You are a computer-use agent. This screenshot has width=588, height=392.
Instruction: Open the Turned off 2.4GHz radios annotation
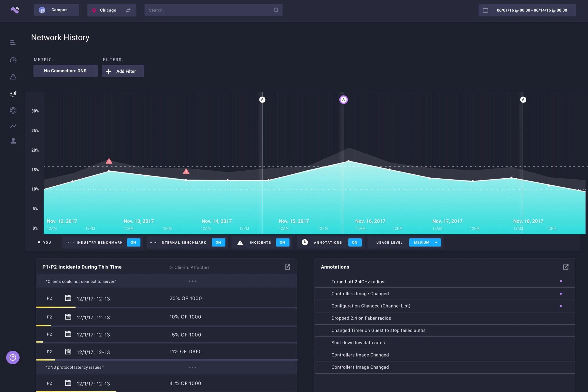pyautogui.click(x=358, y=282)
